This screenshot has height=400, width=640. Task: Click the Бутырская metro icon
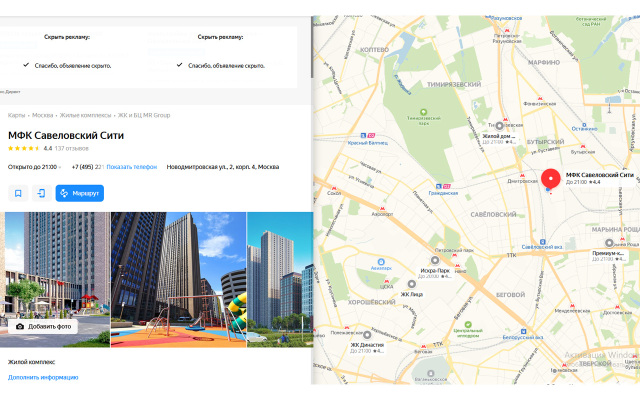(x=583, y=147)
